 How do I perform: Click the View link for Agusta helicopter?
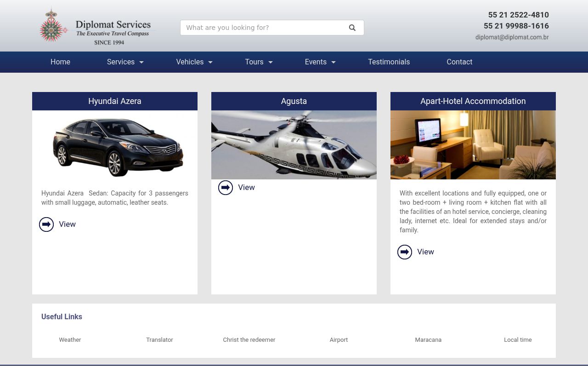pyautogui.click(x=246, y=187)
